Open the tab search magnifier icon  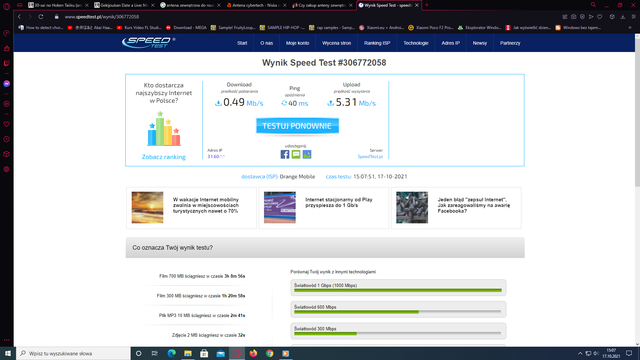tap(593, 5)
